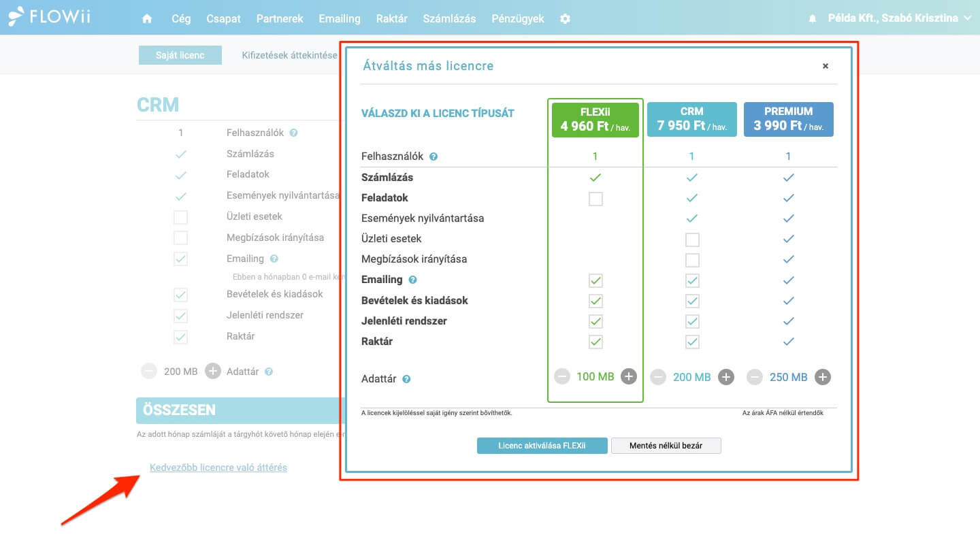Click 'Az árak ÁFA nélkül értendők' note
The image size is (980, 558).
click(783, 412)
